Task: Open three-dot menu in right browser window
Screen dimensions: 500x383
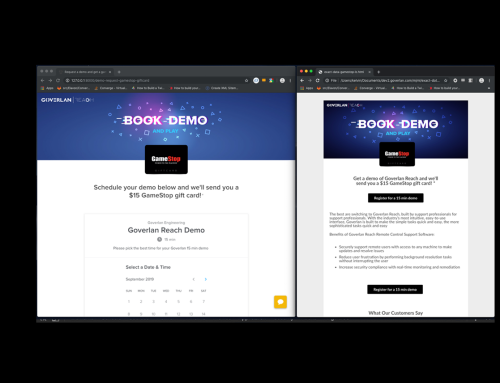Action: click(x=489, y=80)
